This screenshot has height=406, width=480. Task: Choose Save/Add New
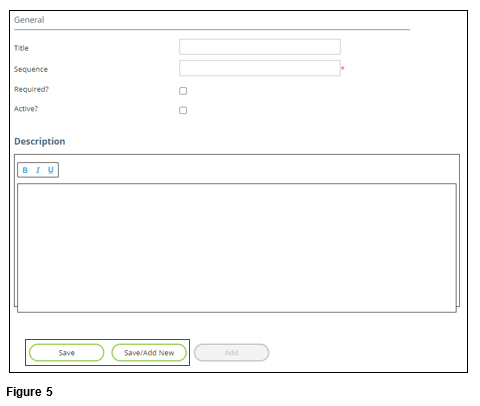(149, 353)
